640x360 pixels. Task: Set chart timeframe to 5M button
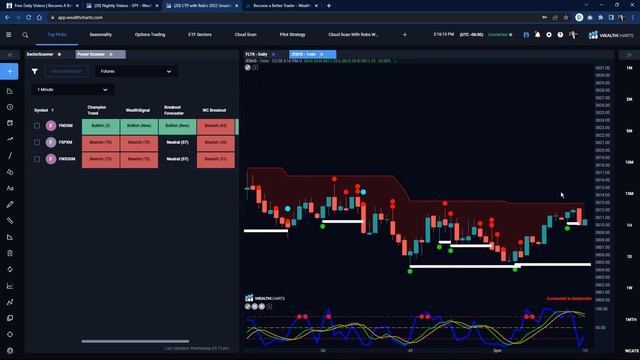pos(629,131)
